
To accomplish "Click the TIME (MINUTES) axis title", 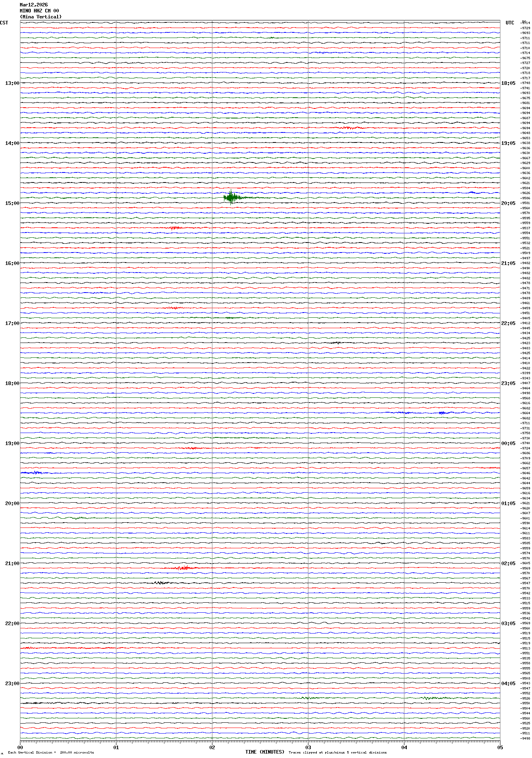I will coord(265,752).
